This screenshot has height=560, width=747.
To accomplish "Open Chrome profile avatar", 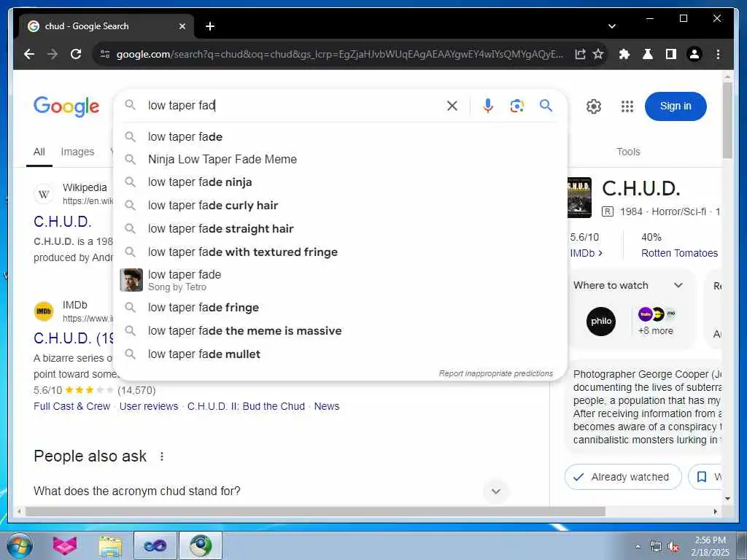I will (694, 54).
